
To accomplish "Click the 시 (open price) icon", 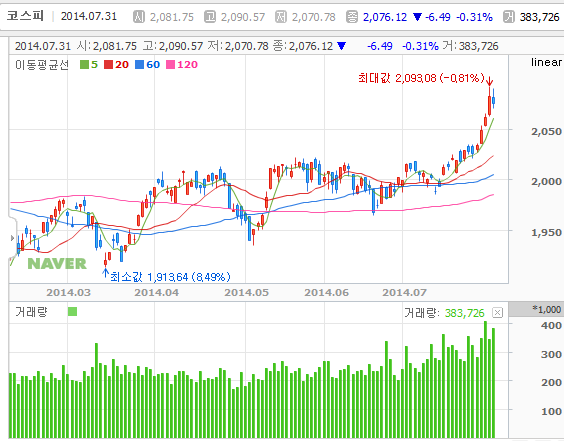I will [138, 17].
